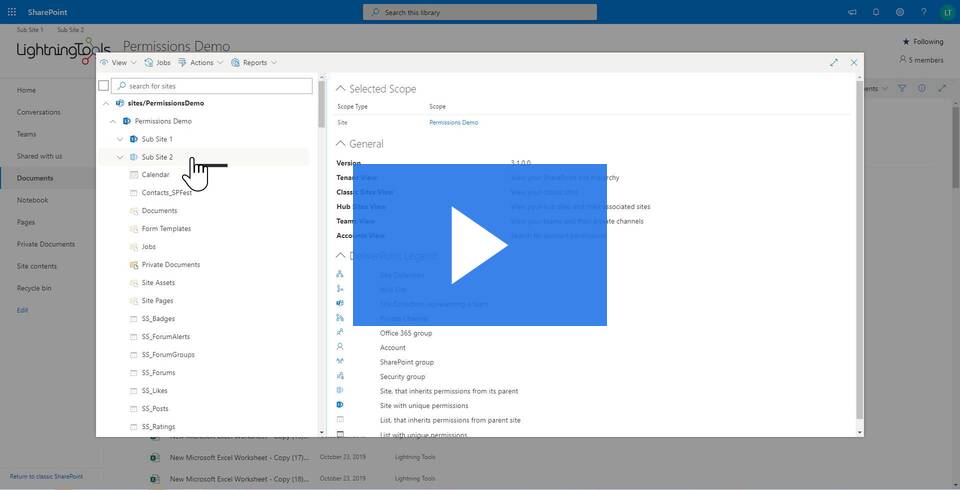
Task: Click the Following star button
Action: [923, 42]
